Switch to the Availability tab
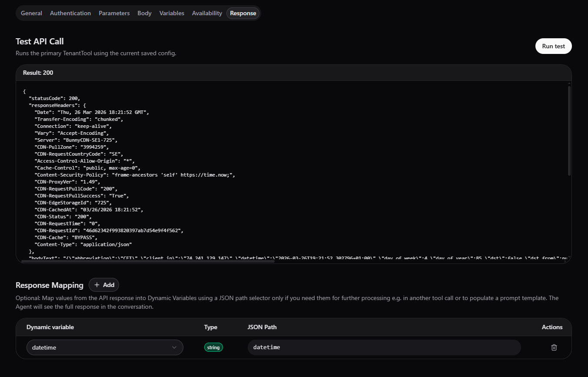 coord(207,13)
